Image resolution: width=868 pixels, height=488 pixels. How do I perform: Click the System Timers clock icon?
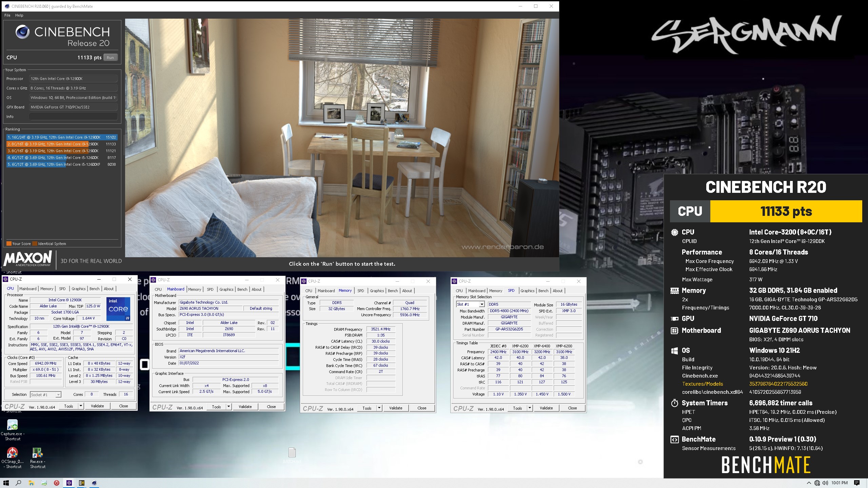pos(674,403)
